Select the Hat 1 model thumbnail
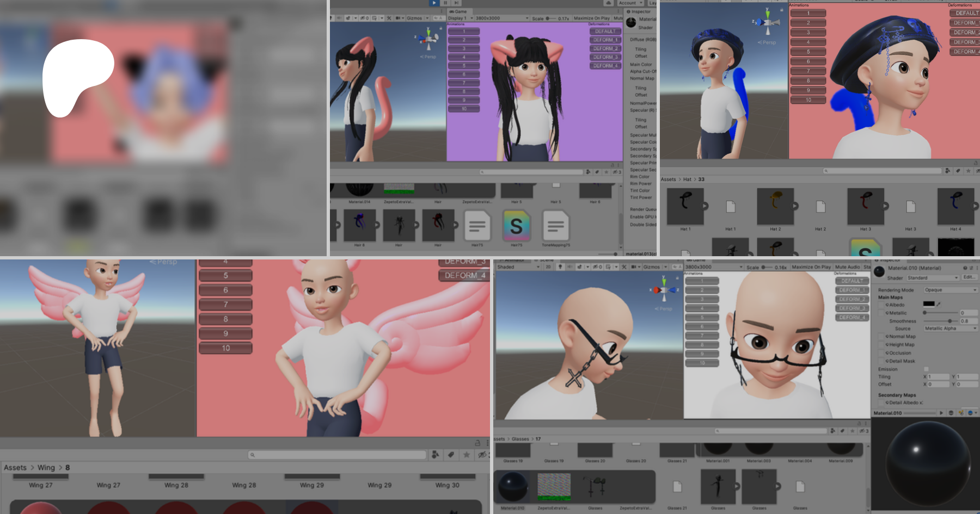The height and width of the screenshot is (514, 980). coord(685,206)
